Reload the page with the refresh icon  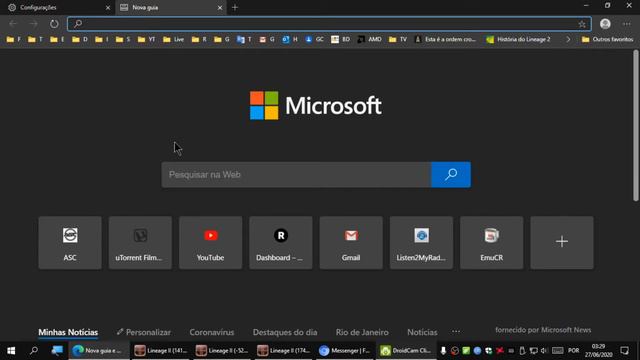(54, 24)
